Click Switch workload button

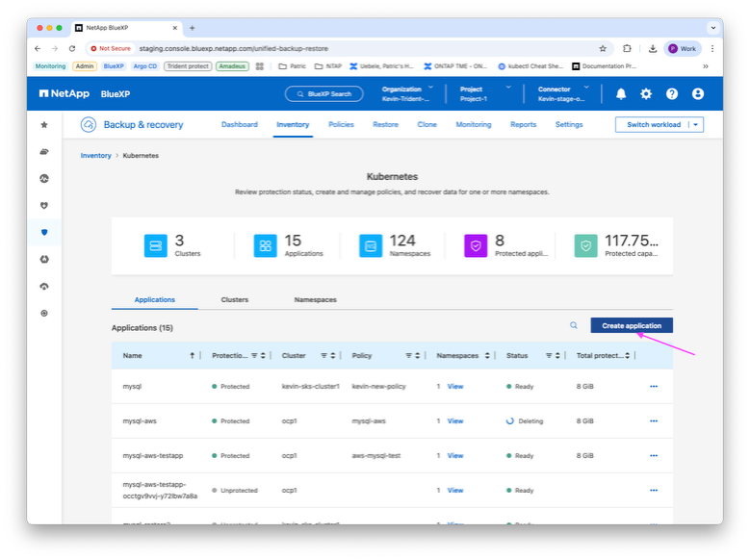654,125
